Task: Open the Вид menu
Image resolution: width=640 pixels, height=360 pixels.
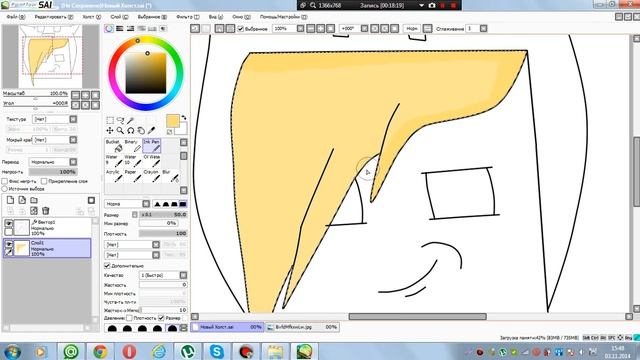Action: 216,17
